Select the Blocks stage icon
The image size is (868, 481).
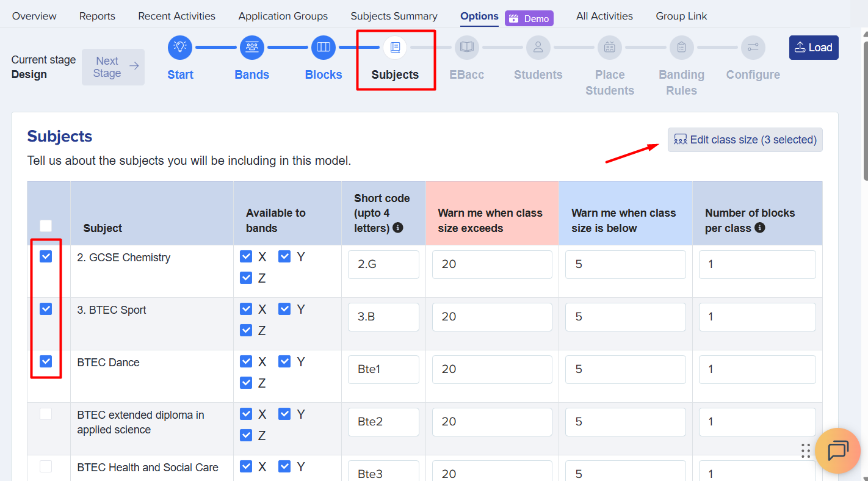pos(324,47)
